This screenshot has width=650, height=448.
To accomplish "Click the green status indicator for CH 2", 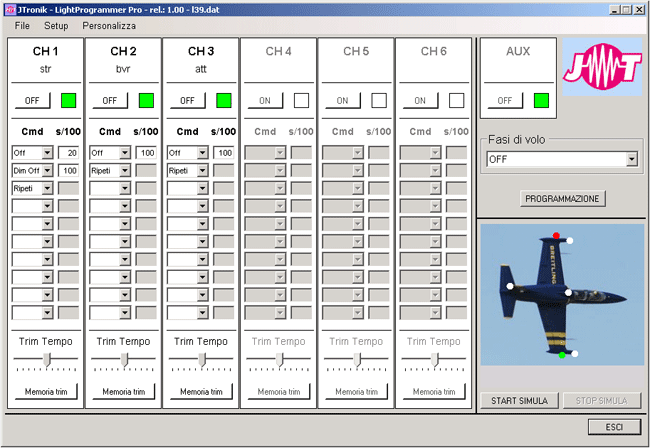I will pos(146,100).
